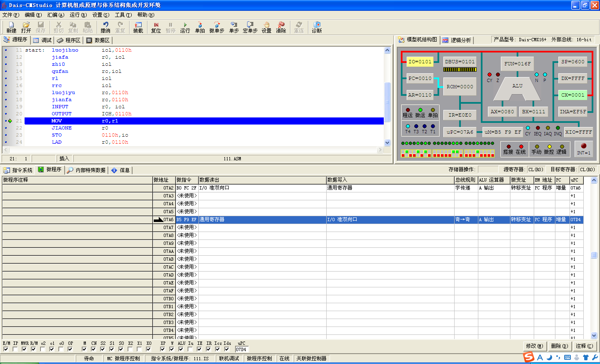Image resolution: width=600 pixels, height=364 pixels.
Task: Toggle the ALU checkbox
Action: [181, 349]
